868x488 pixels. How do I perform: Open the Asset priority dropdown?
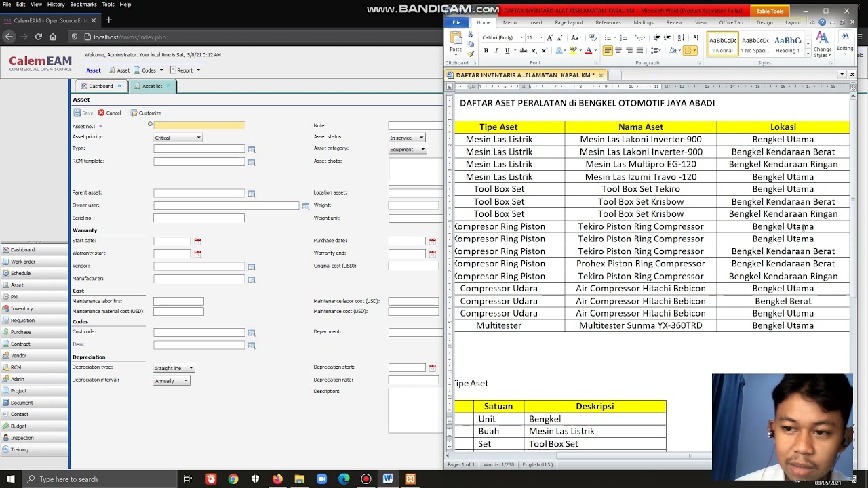pyautogui.click(x=178, y=138)
